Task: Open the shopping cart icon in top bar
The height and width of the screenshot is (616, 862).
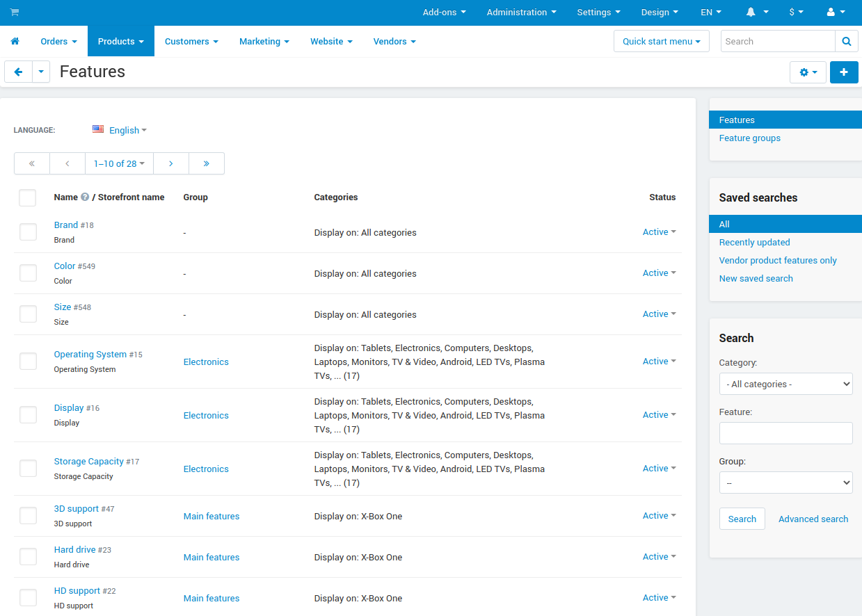Action: [15, 13]
